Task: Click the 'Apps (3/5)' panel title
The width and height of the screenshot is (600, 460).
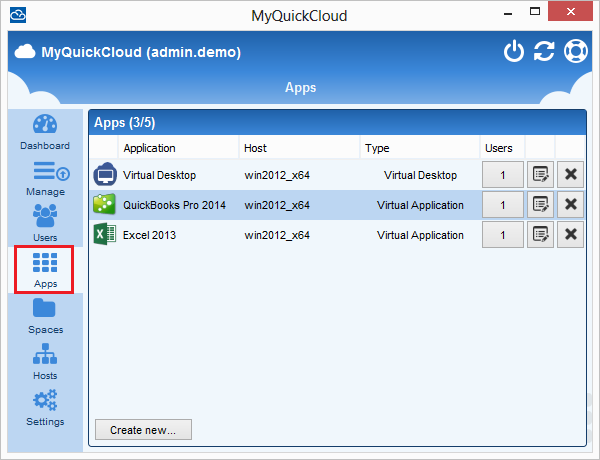Action: tap(125, 123)
